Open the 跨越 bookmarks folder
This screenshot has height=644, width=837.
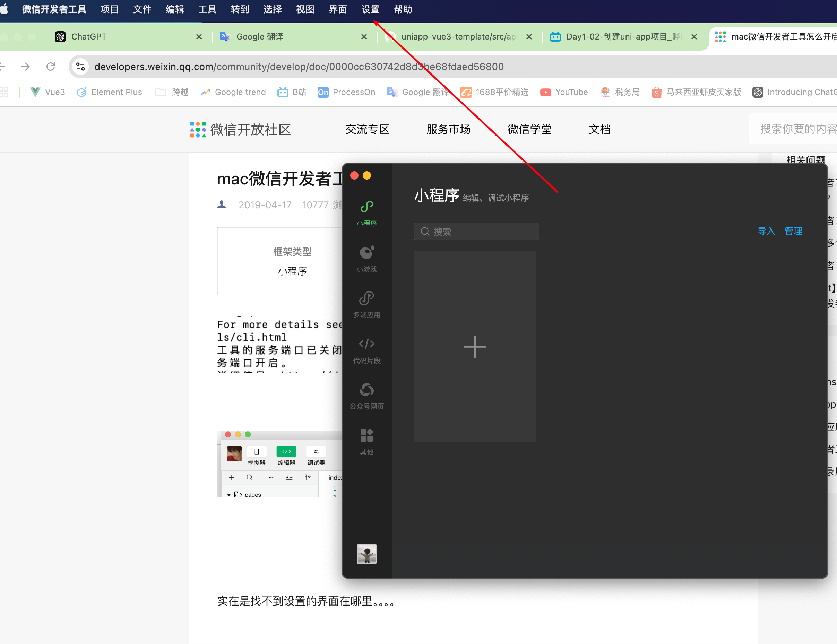172,92
